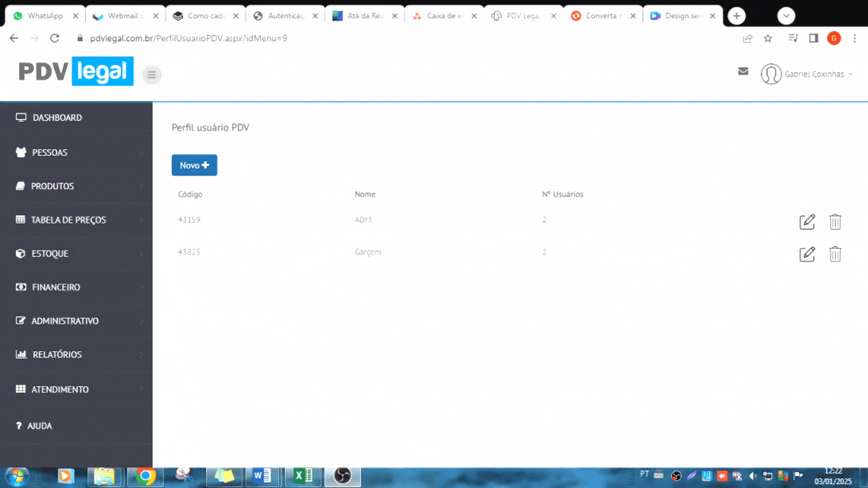The width and height of the screenshot is (868, 488).
Task: Click the browser address bar URL
Action: click(x=189, y=38)
